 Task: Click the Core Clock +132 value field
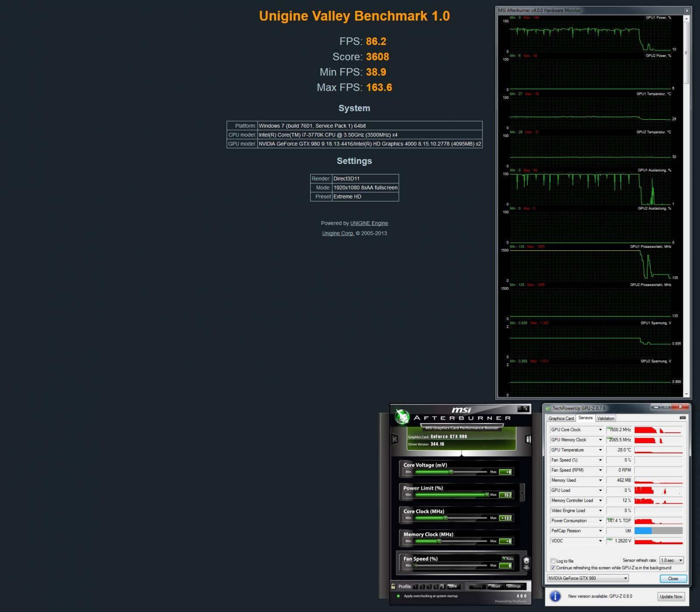coord(505,518)
